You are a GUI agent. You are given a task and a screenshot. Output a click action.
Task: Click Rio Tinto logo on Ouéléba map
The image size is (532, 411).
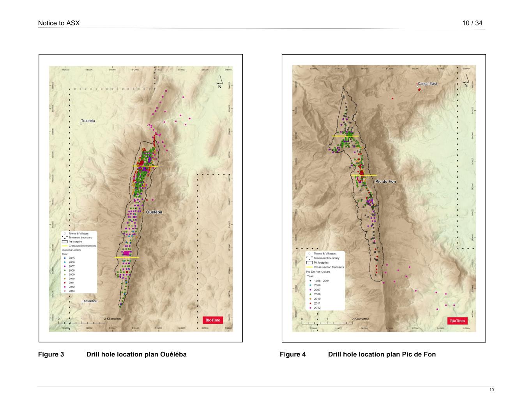[x=213, y=320]
